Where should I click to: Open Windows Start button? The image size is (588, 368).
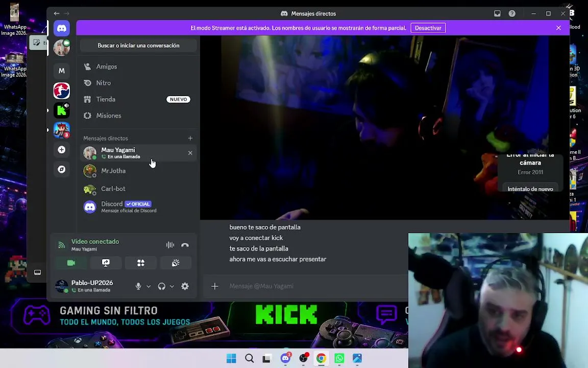231,358
